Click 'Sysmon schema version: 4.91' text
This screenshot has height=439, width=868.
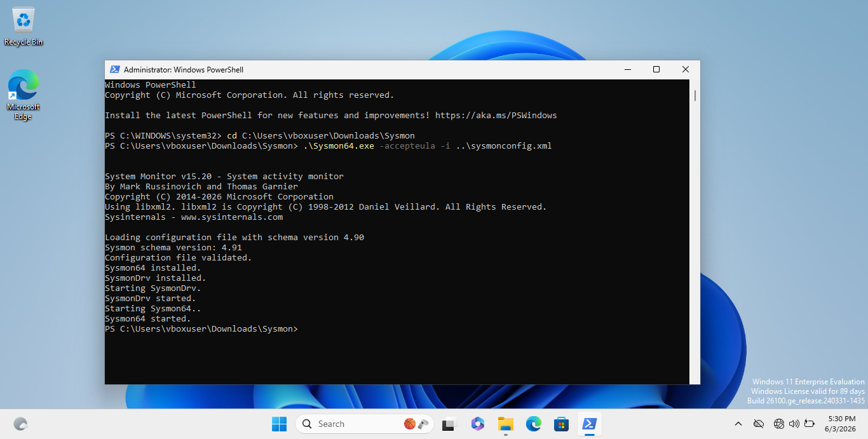click(173, 248)
